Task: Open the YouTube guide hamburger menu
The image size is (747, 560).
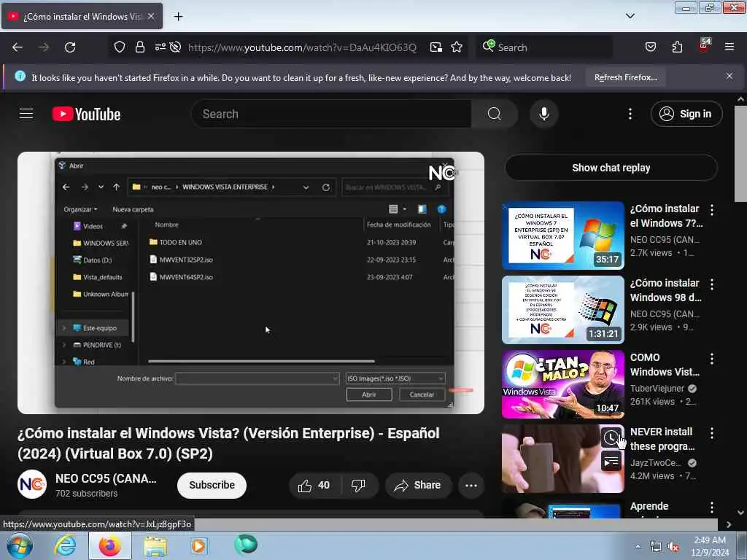Action: (26, 114)
